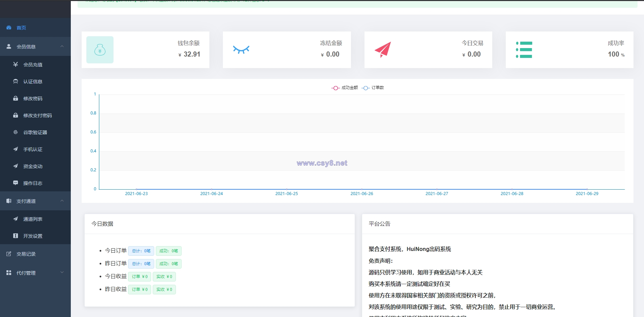This screenshot has height=317, width=644.
Task: Open 谷歌验证器 menu item
Action: coord(35,132)
